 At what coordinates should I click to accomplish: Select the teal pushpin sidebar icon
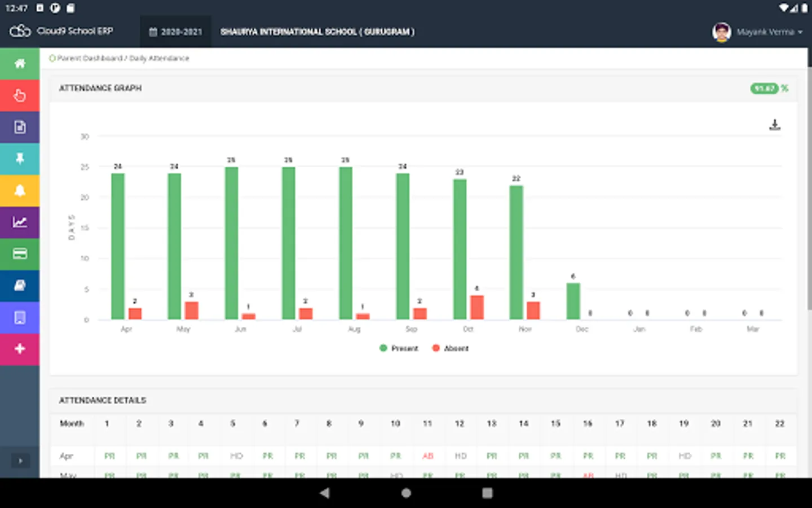[x=20, y=159]
